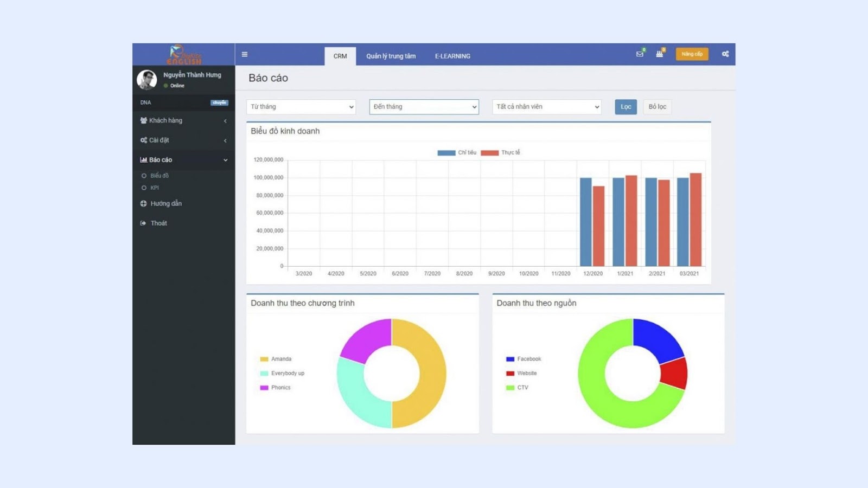
Task: Switch to the E-LEARNING tab
Action: pyautogui.click(x=452, y=56)
